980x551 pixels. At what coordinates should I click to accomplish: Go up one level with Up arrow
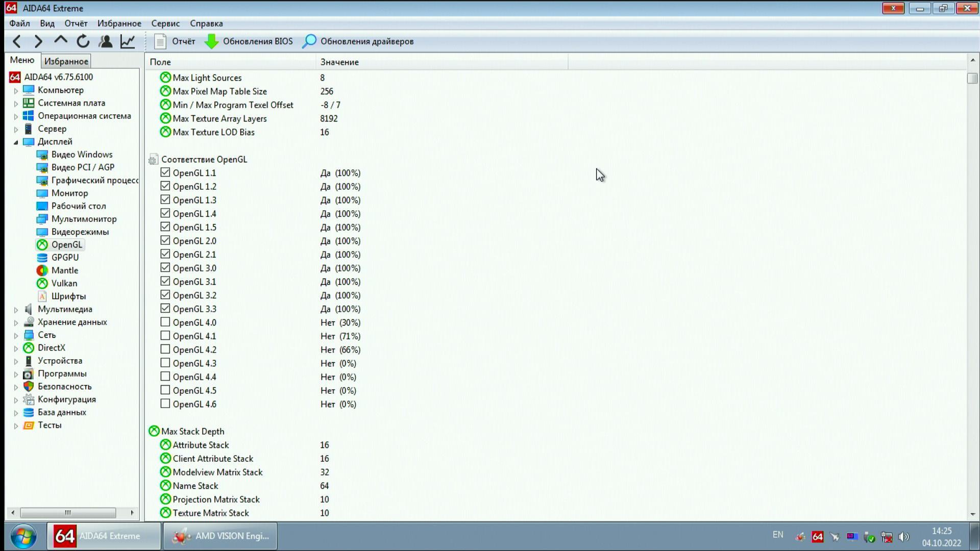pyautogui.click(x=61, y=40)
